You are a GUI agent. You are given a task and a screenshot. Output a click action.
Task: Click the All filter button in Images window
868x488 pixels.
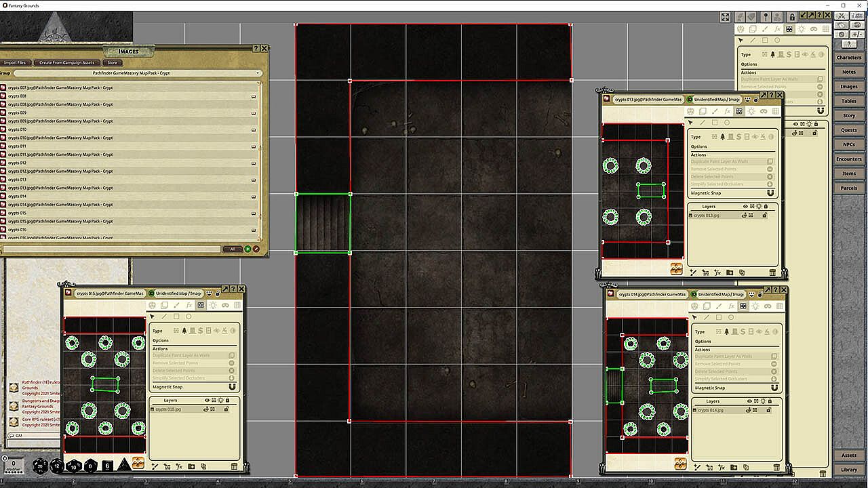[233, 249]
